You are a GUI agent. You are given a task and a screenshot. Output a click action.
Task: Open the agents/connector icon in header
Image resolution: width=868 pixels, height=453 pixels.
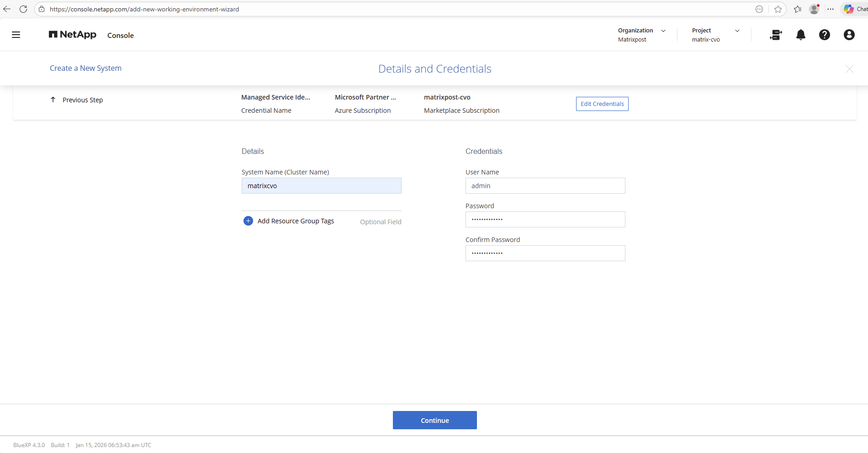(x=776, y=35)
